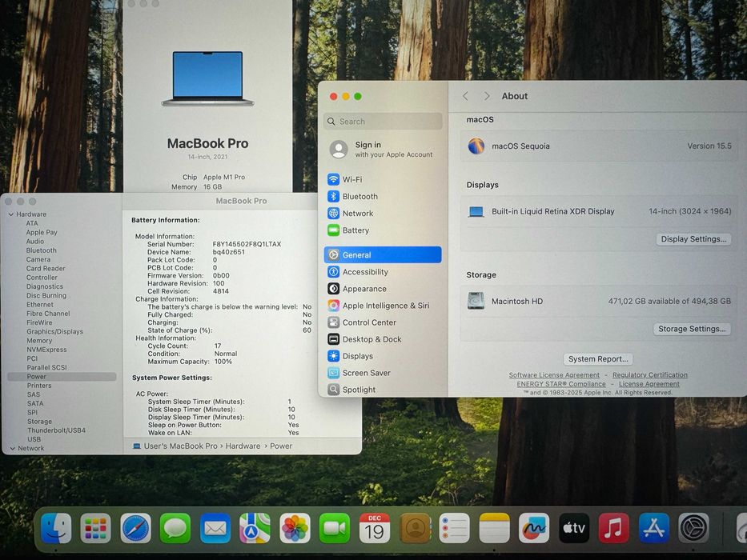Select Apple Pay in hardware list
Screen dimensions: 747x560
pyautogui.click(x=42, y=232)
